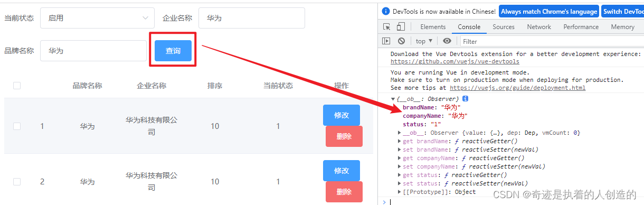The image size is (644, 205).
Task: Click Always match Chrome's language button
Action: click(549, 11)
